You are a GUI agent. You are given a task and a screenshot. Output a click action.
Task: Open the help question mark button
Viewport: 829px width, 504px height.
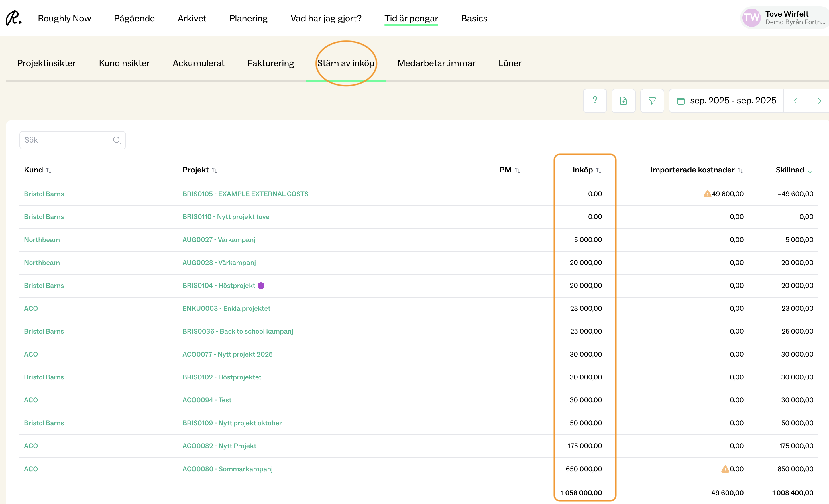594,101
